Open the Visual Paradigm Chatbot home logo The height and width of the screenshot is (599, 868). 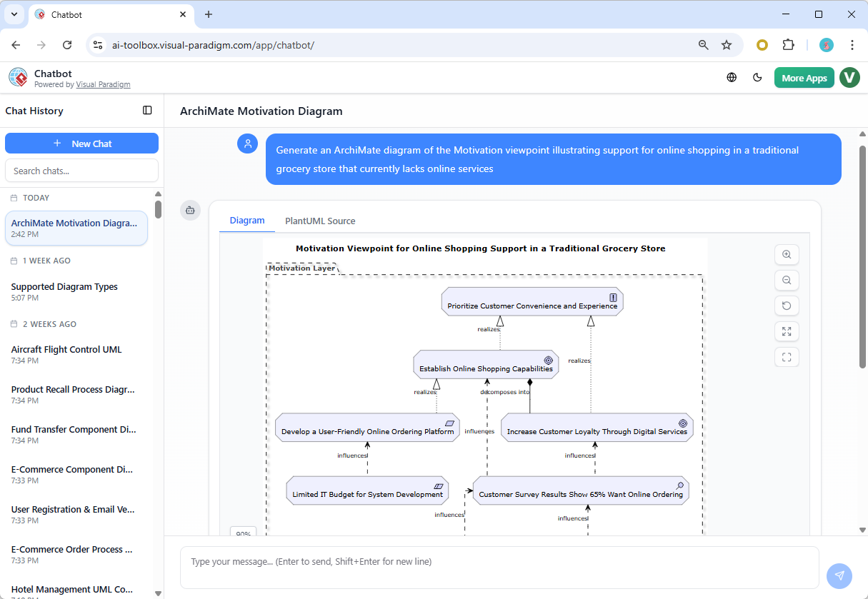click(18, 77)
